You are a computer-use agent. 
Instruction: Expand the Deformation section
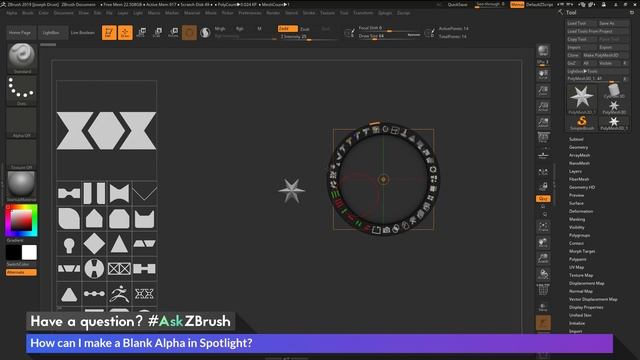pyautogui.click(x=581, y=211)
